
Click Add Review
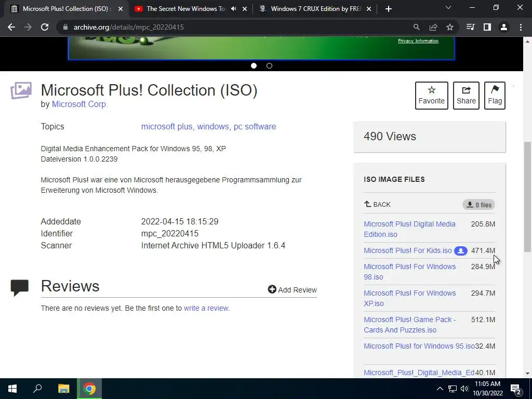[292, 290]
